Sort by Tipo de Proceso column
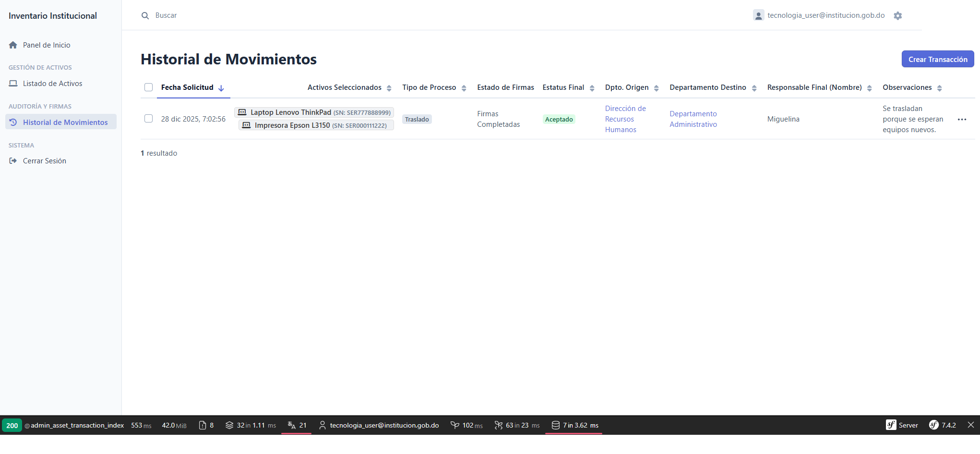Image resolution: width=980 pixels, height=454 pixels. [434, 87]
